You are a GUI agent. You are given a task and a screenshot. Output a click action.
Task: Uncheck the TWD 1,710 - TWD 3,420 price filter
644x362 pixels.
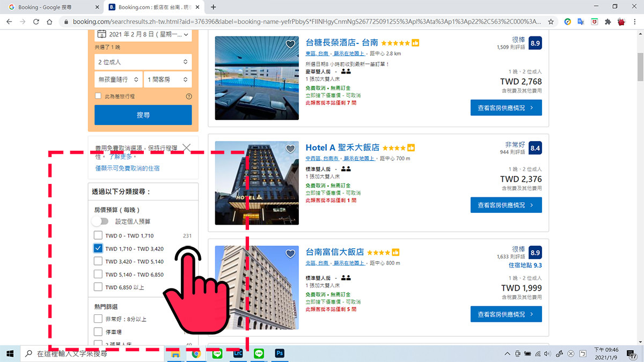98,248
